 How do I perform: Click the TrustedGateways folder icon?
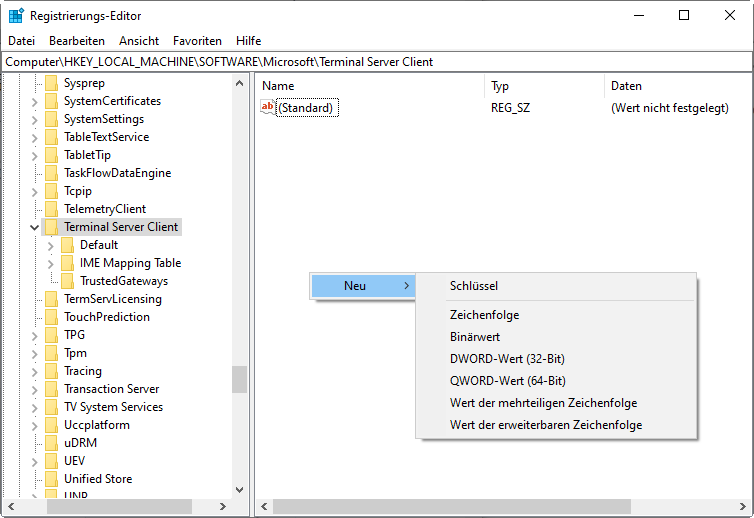68,281
